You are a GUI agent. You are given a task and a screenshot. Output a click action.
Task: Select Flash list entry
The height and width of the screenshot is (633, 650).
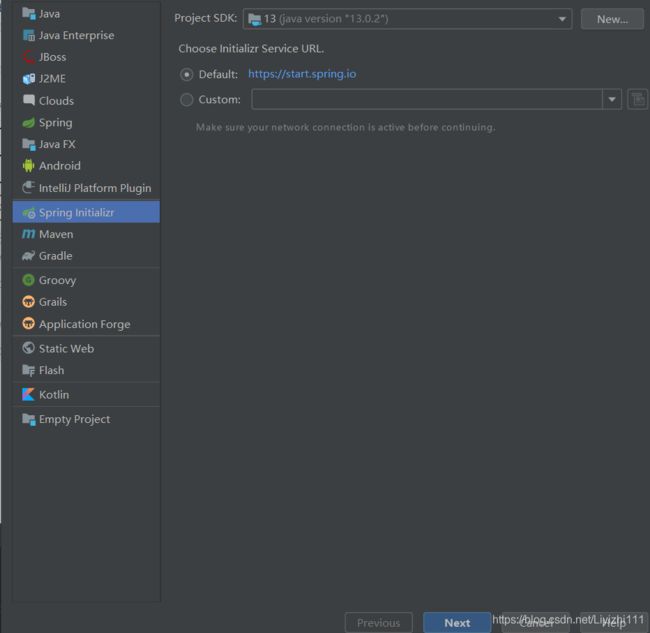pos(86,370)
